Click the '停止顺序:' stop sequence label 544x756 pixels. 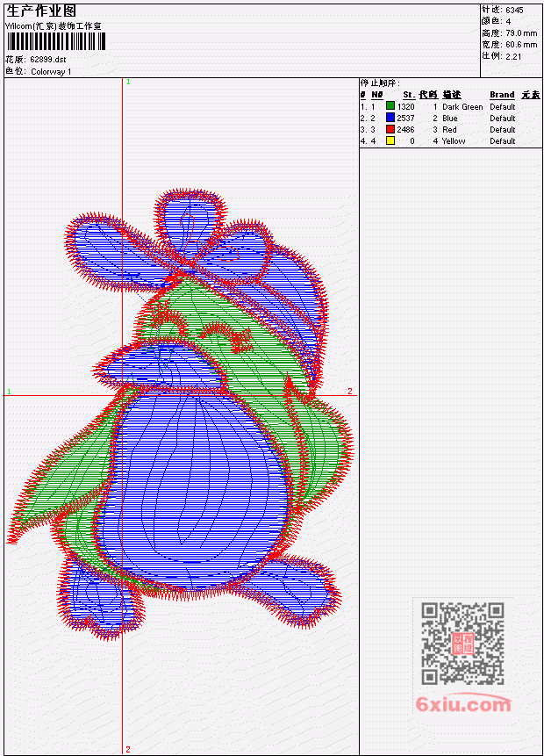[x=380, y=83]
